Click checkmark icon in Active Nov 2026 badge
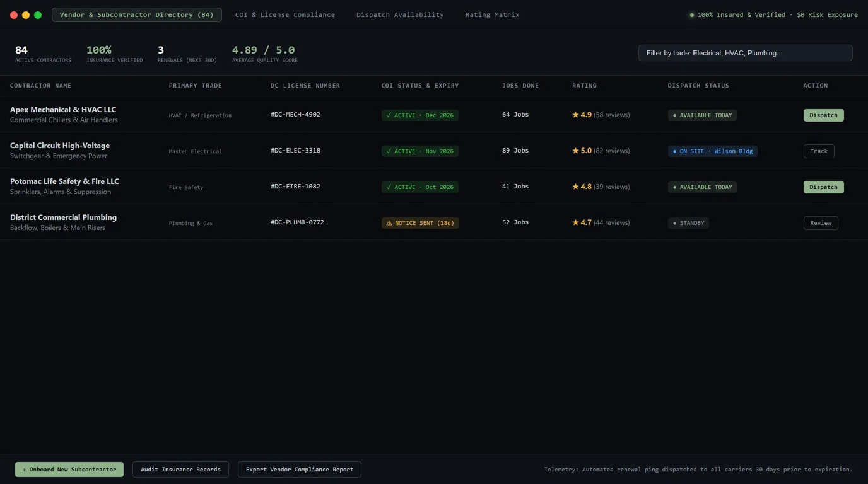 pyautogui.click(x=389, y=151)
